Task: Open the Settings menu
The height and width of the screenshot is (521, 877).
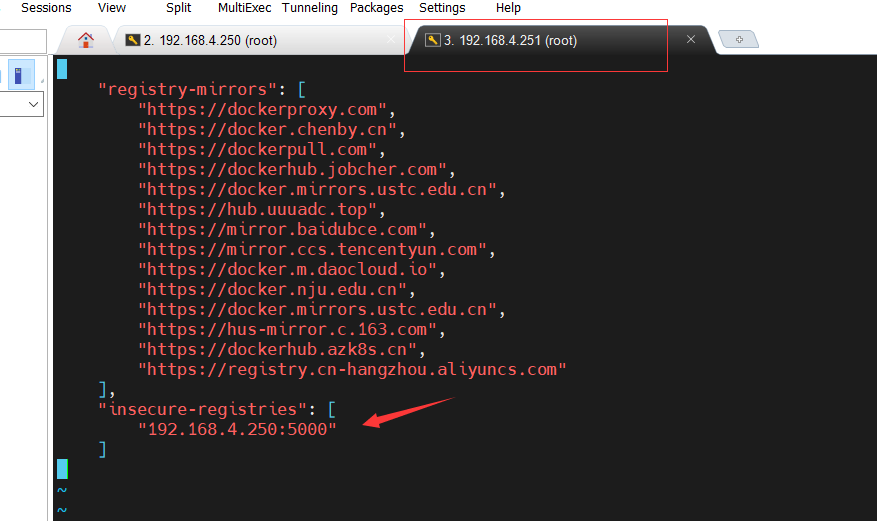Action: 442,8
